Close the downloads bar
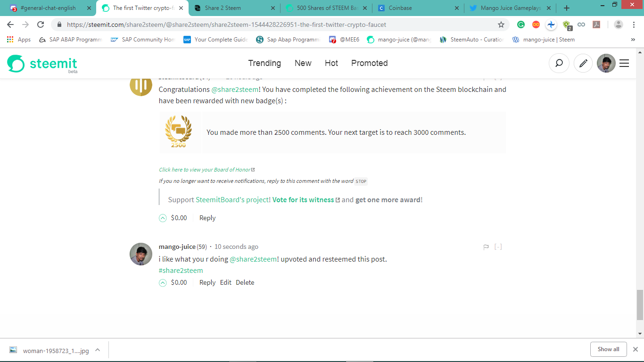 (x=635, y=349)
